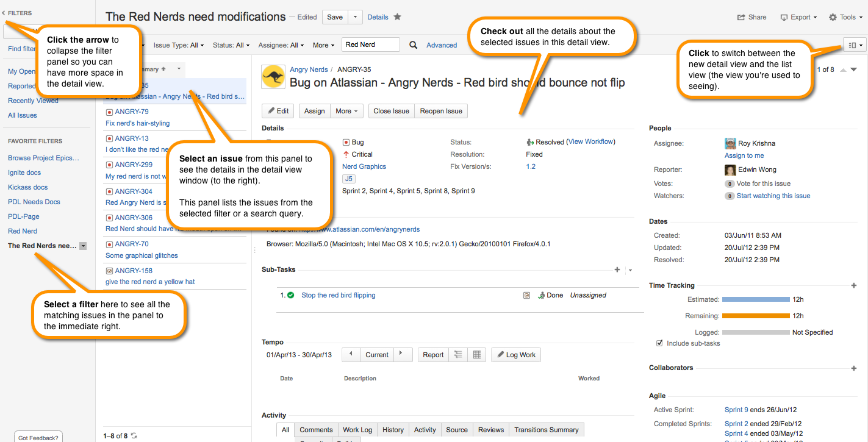Open the Issue Type filter dropdown
Viewport: 868px width, 442px height.
point(180,45)
